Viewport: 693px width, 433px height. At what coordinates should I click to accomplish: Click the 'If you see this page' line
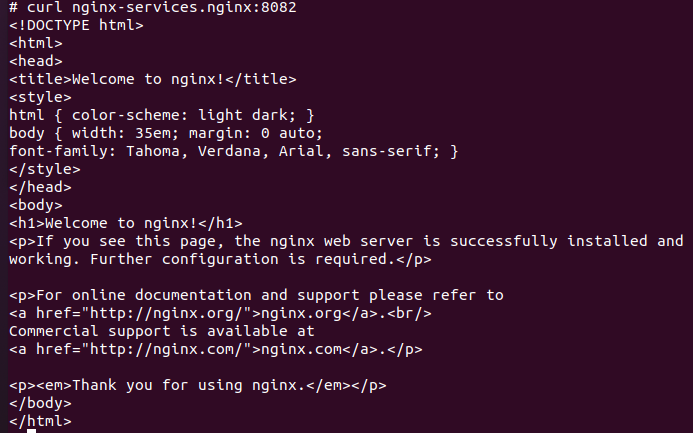click(346, 241)
